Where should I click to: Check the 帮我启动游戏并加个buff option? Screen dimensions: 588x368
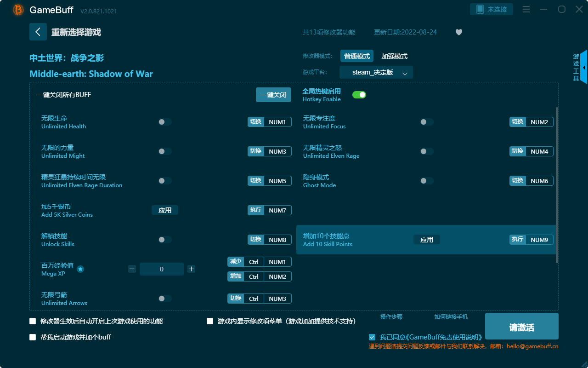tap(33, 337)
